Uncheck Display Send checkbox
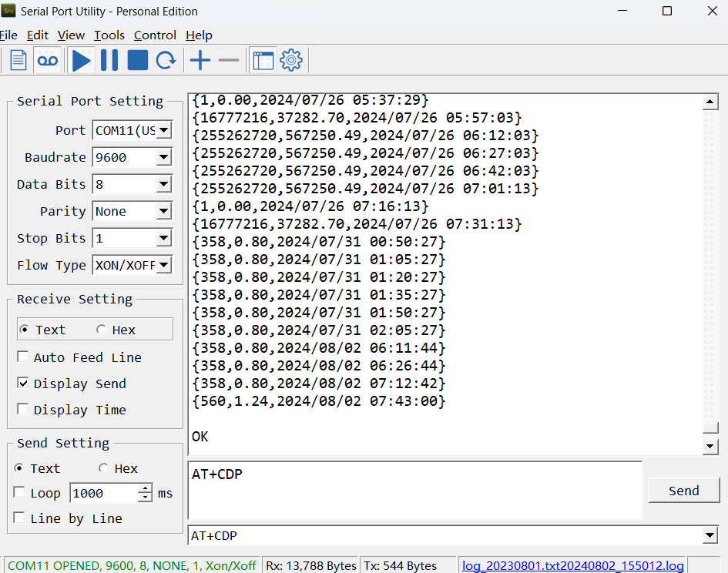The height and width of the screenshot is (573, 728). (23, 383)
